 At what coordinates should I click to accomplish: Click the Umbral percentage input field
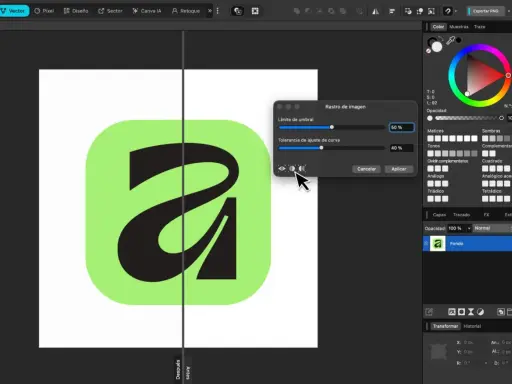pyautogui.click(x=402, y=127)
